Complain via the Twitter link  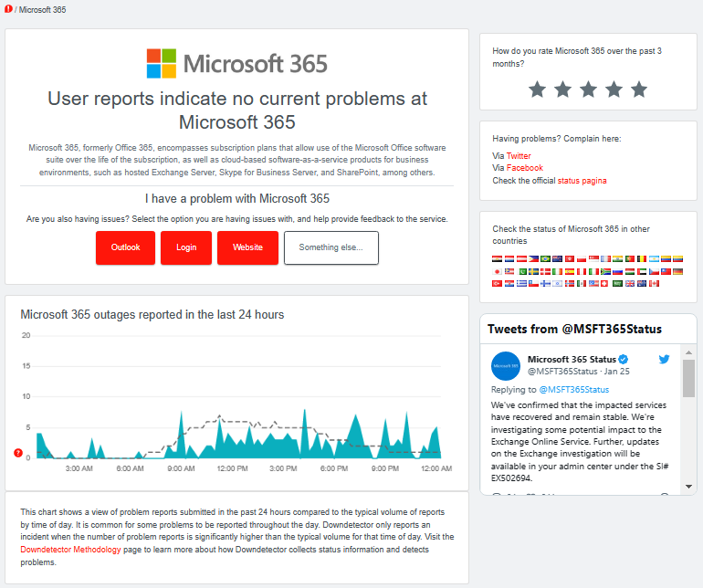pos(519,155)
